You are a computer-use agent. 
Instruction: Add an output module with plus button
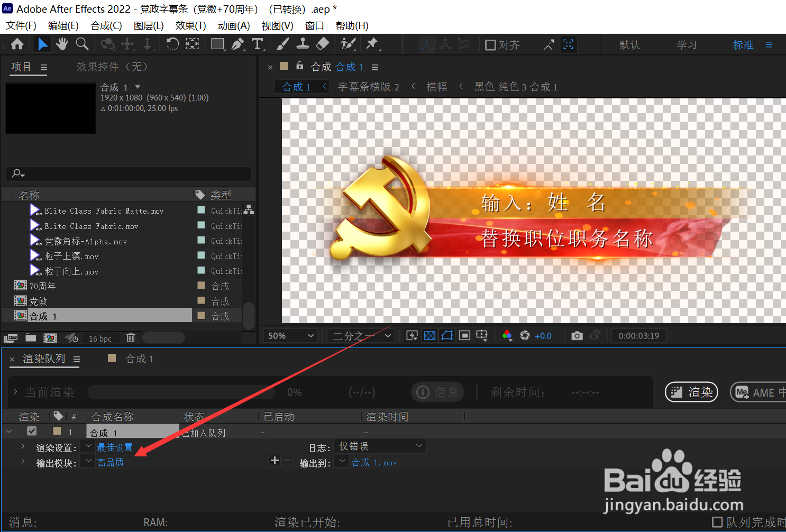point(275,461)
